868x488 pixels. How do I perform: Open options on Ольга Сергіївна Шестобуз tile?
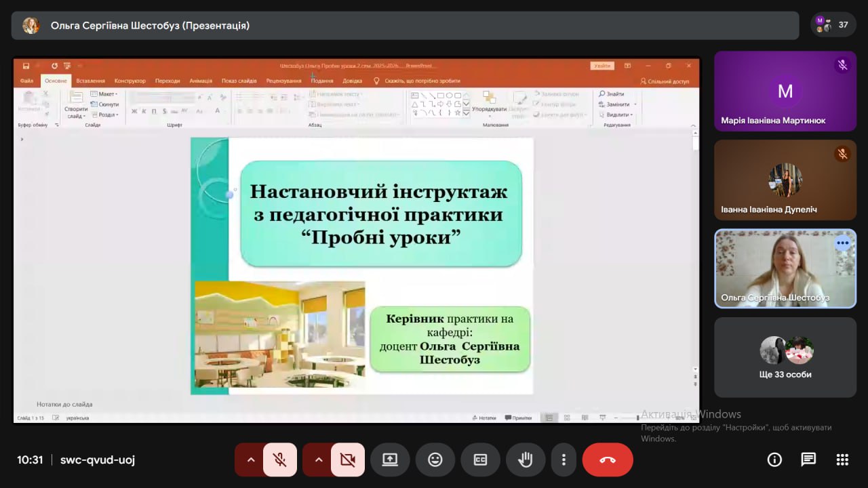click(842, 243)
